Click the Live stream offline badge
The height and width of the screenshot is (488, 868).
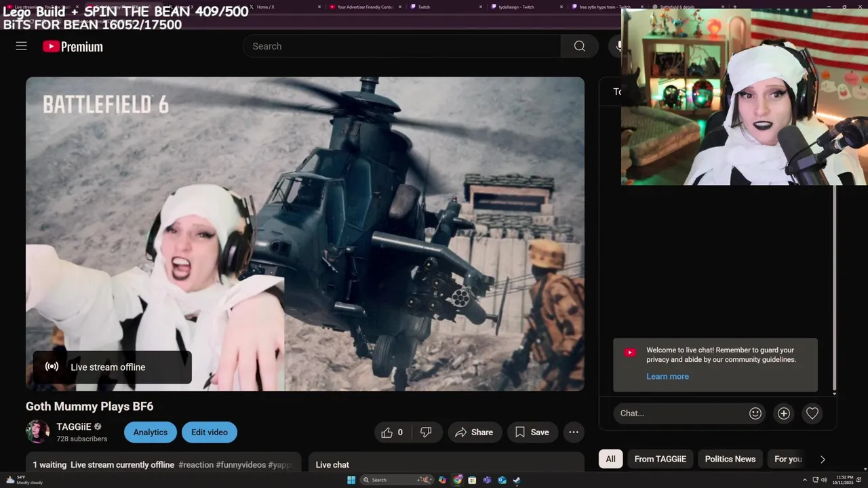(113, 367)
